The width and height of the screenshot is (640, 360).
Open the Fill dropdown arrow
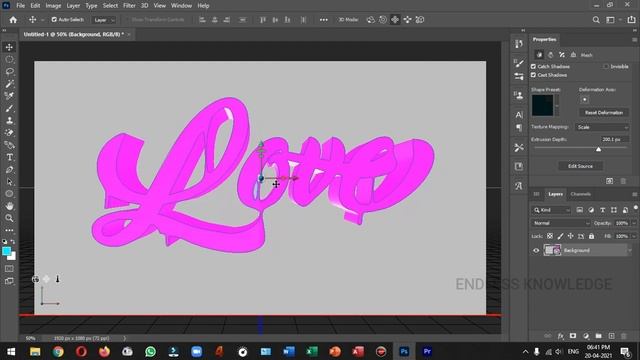point(634,236)
